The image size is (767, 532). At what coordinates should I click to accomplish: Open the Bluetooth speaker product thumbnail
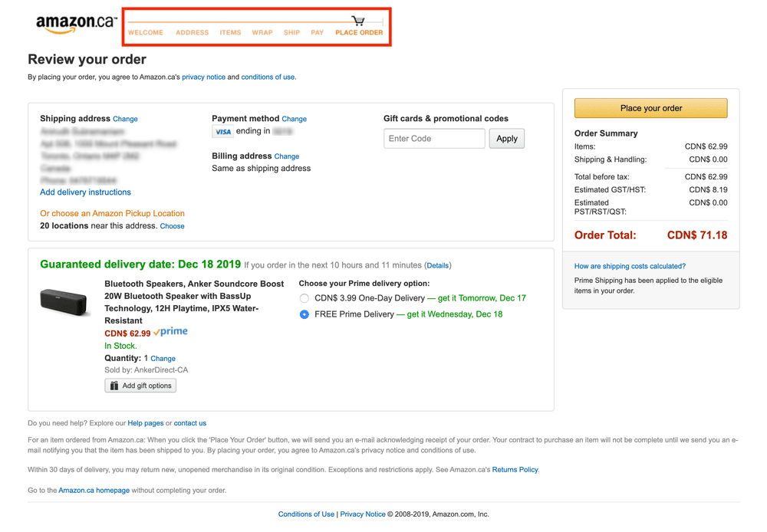[x=65, y=302]
